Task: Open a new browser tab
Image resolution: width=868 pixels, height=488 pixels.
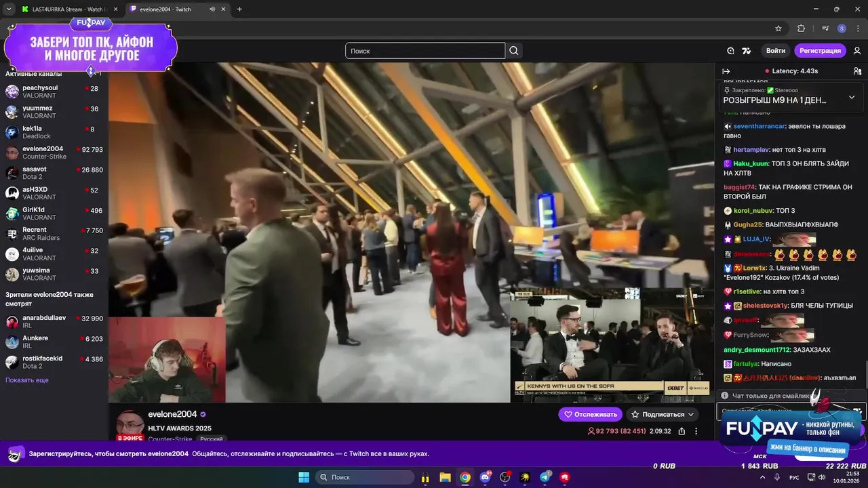Action: click(239, 9)
